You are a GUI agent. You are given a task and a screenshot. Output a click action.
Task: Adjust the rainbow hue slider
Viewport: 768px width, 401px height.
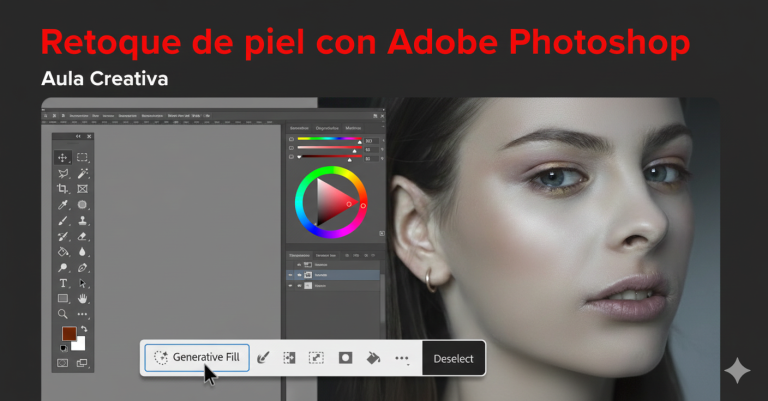pyautogui.click(x=330, y=139)
